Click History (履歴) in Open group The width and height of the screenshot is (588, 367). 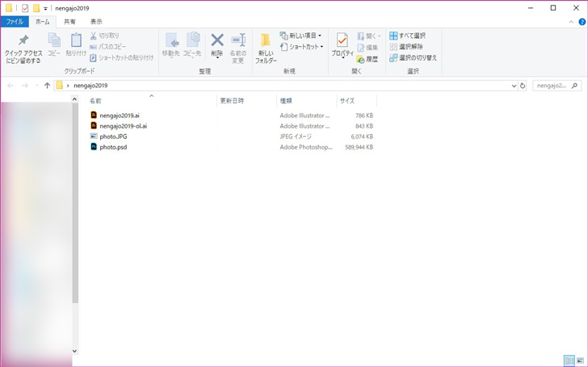[x=367, y=58]
